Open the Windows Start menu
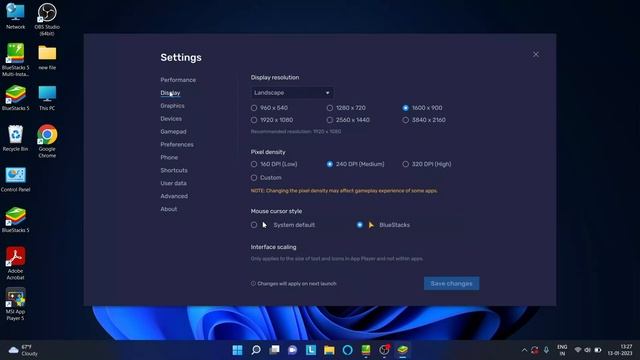This screenshot has height=360, width=640. pos(237,350)
